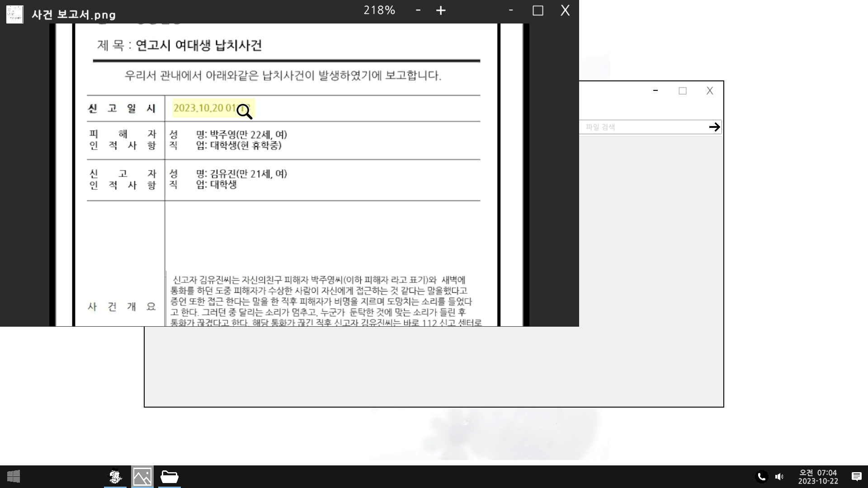Viewport: 868px width, 488px height.
Task: Click the magnifier on the highlighted date
Action: click(x=244, y=111)
